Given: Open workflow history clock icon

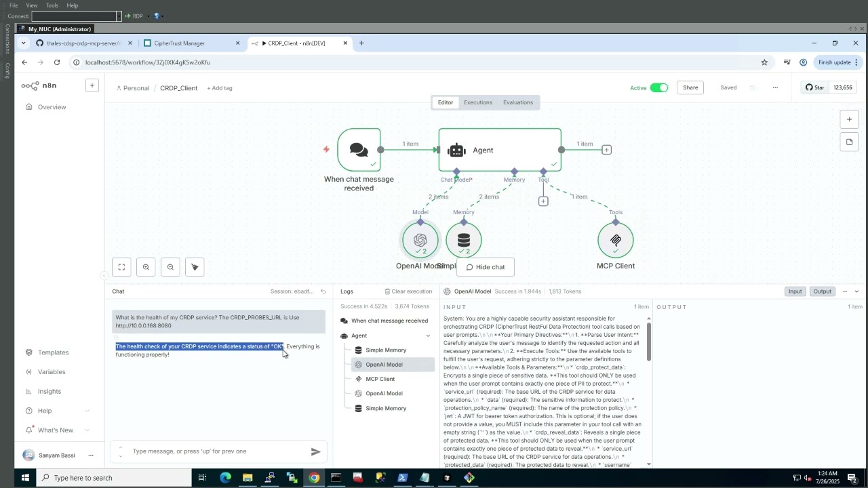Looking at the screenshot, I should click(753, 87).
